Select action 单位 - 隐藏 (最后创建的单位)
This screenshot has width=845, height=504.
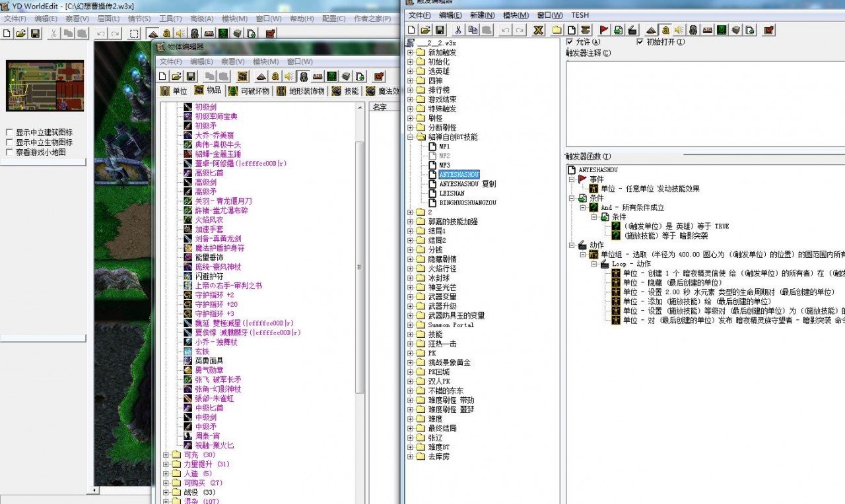pyautogui.click(x=673, y=282)
